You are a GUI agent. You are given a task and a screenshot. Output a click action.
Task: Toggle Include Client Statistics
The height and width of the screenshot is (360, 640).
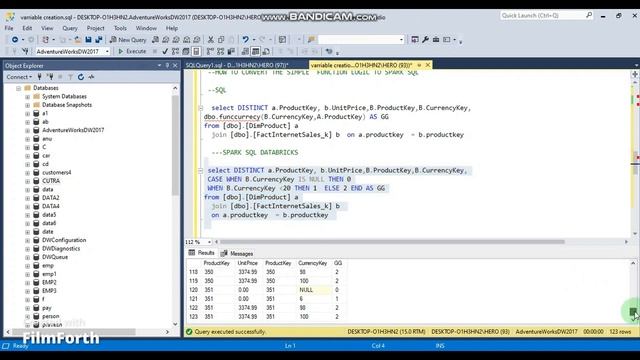pyautogui.click(x=231, y=51)
